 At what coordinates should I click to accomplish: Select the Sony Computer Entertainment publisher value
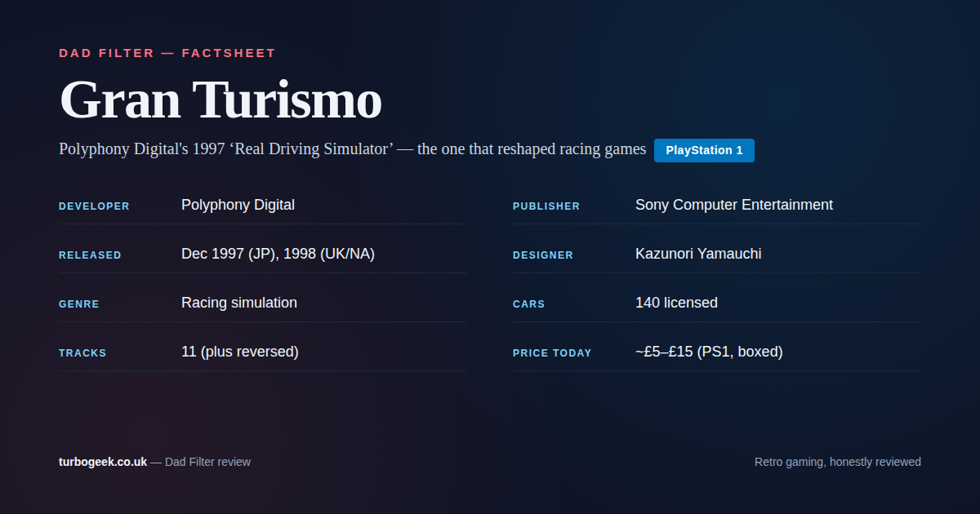[x=733, y=205]
